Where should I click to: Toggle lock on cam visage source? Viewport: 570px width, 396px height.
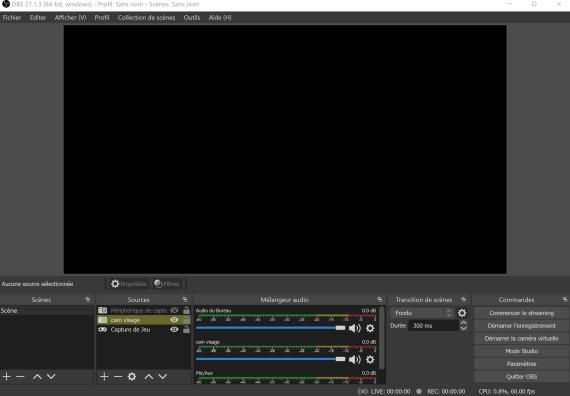[x=186, y=320]
